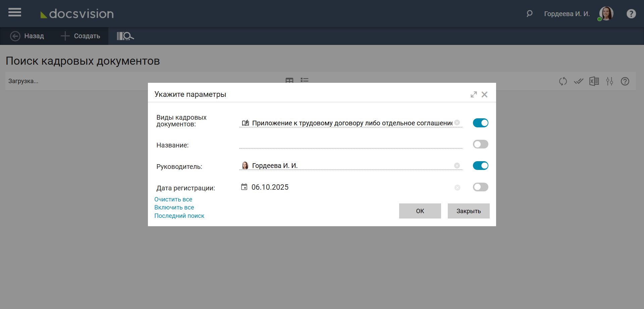Export results to Excel
Screen dimensions: 644x309
coord(594,81)
